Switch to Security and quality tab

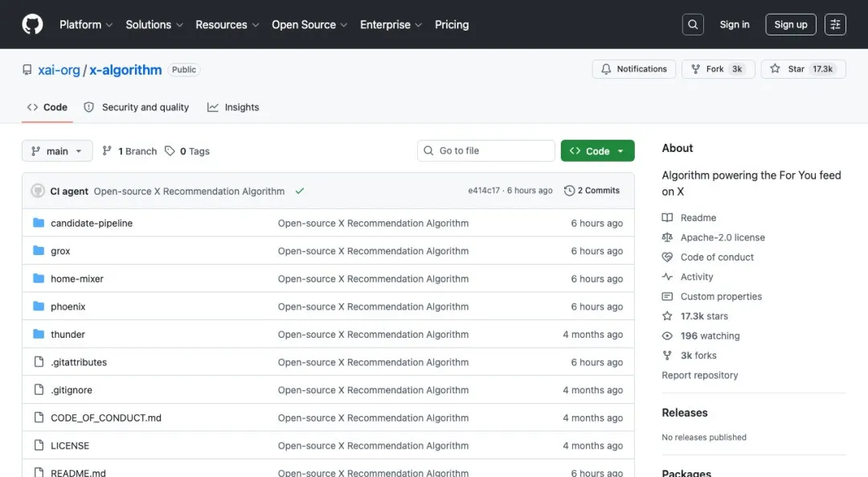coord(136,107)
